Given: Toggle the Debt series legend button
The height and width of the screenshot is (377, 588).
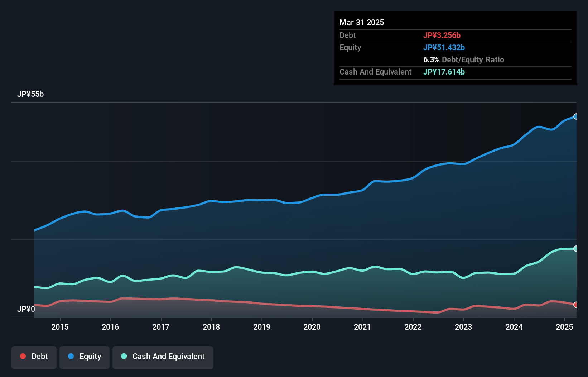Looking at the screenshot, I should [x=34, y=357].
